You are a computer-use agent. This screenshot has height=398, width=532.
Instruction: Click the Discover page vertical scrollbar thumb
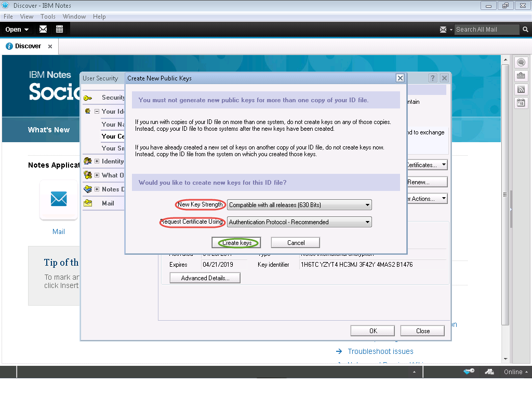[x=506, y=195]
